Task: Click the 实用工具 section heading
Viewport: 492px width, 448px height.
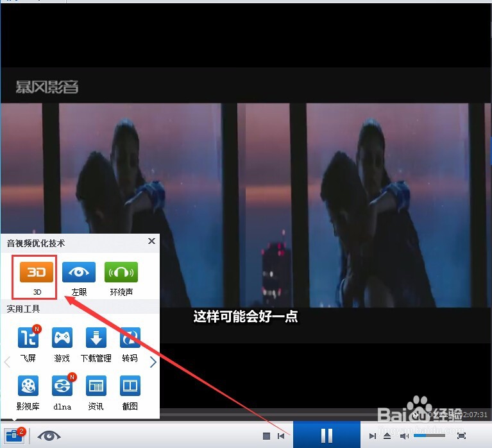Action: click(23, 309)
